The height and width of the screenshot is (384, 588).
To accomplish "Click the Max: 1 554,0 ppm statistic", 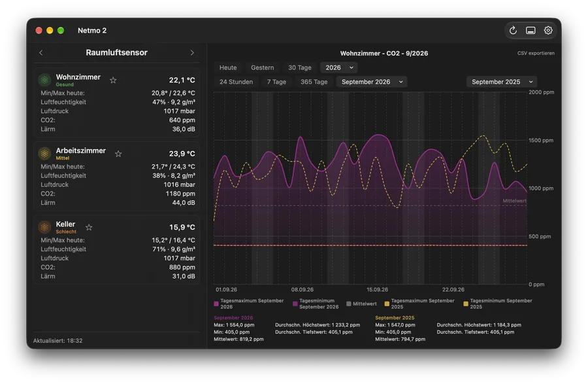I will [234, 325].
